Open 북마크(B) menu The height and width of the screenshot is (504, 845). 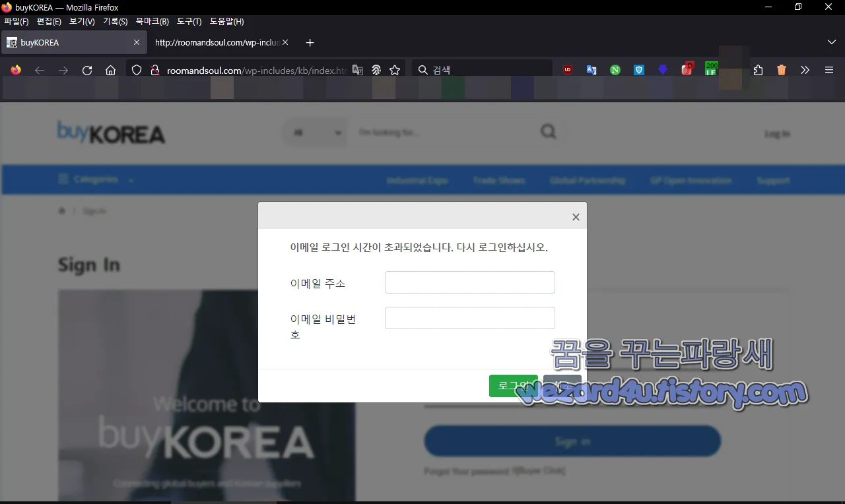click(152, 22)
